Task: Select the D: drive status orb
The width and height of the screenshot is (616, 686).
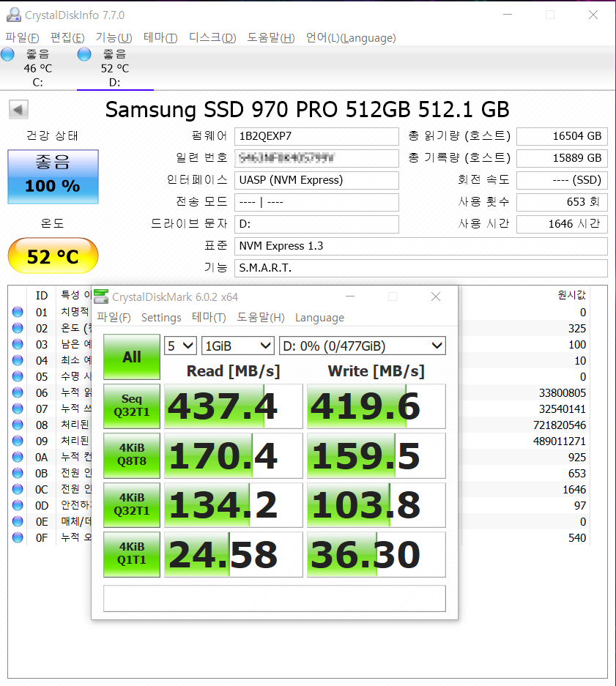Action: click(x=84, y=54)
